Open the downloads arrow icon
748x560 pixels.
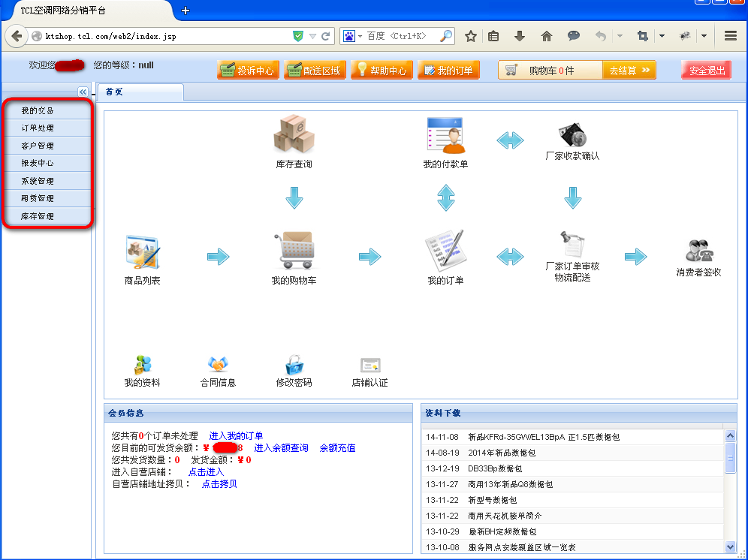pos(520,36)
